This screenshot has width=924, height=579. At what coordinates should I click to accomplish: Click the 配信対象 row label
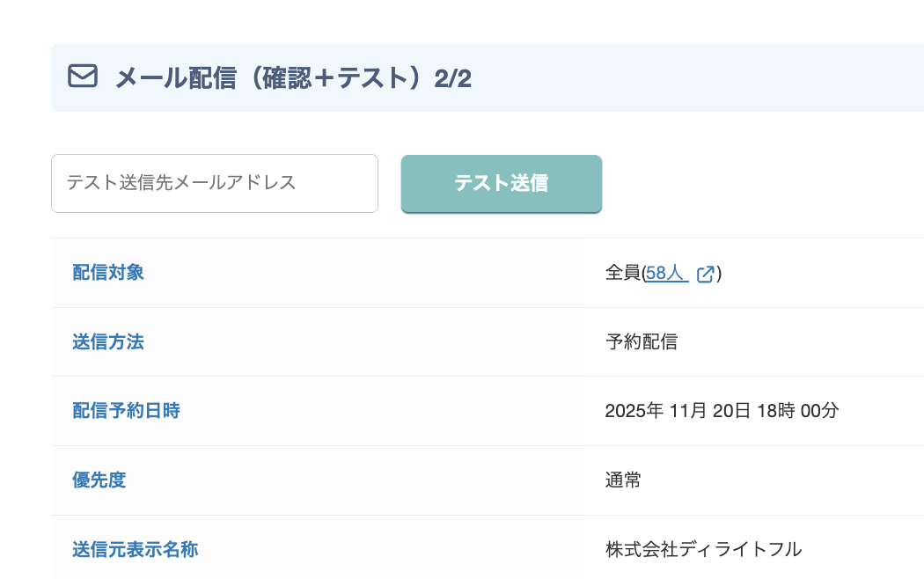pyautogui.click(x=108, y=273)
